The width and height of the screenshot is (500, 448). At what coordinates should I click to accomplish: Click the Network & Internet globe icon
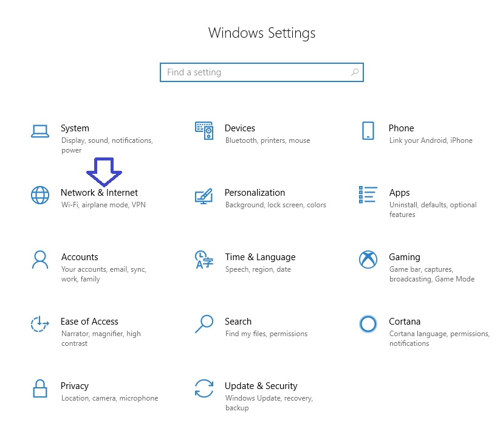coord(40,195)
